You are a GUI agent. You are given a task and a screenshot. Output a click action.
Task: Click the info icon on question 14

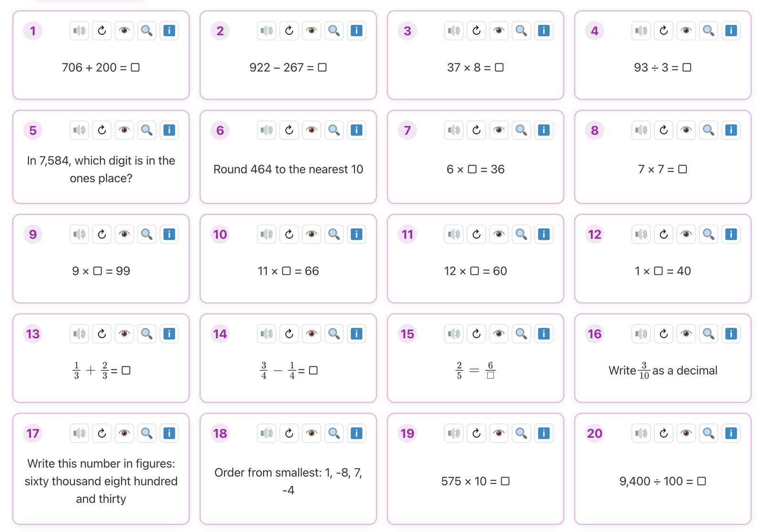pos(356,334)
